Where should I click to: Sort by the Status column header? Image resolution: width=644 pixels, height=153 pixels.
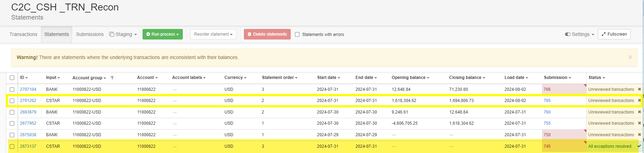tap(596, 78)
